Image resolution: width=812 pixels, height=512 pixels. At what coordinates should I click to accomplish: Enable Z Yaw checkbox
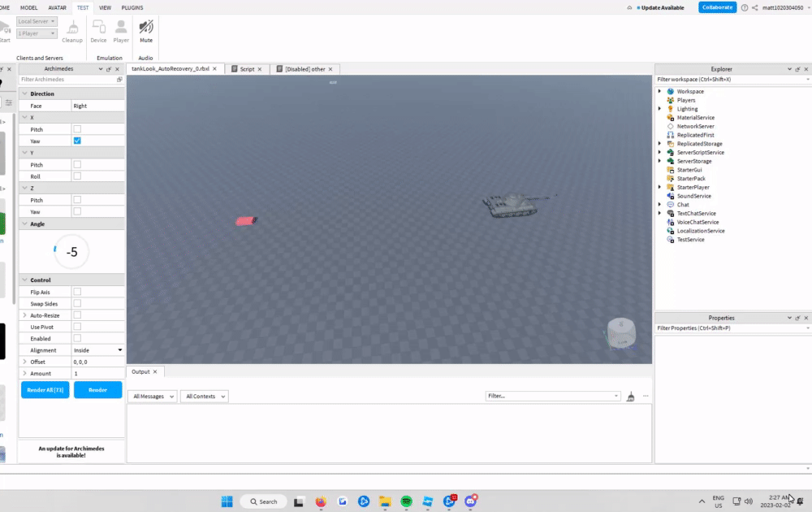pos(77,211)
